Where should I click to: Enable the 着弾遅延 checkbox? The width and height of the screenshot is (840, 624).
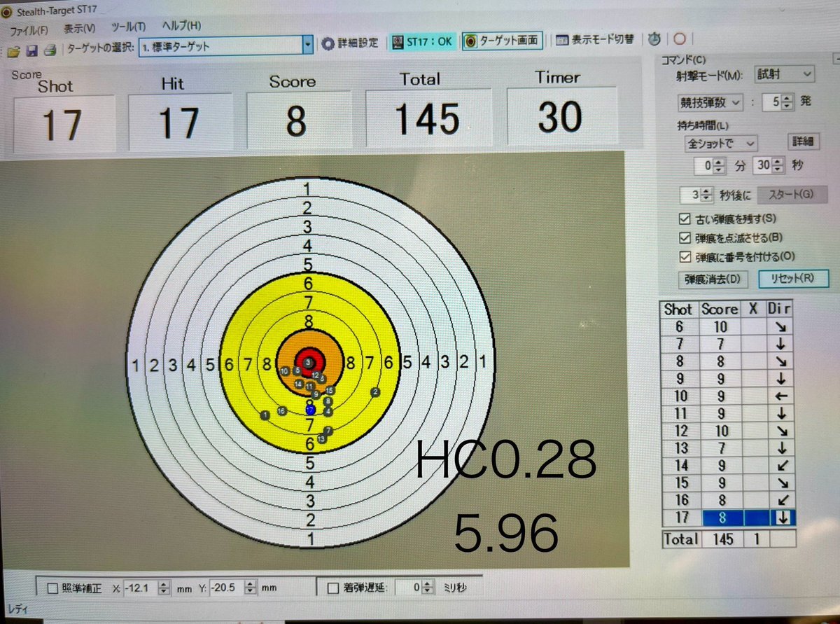click(332, 588)
